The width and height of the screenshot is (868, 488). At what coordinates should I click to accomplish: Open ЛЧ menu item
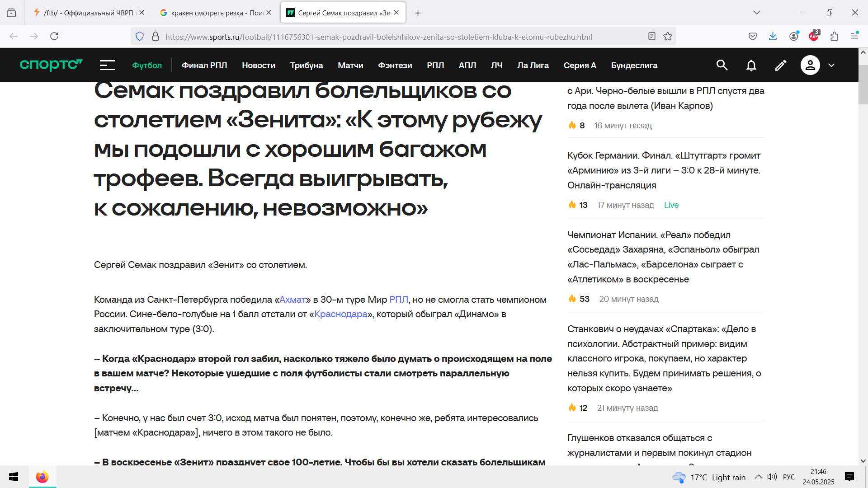[497, 65]
